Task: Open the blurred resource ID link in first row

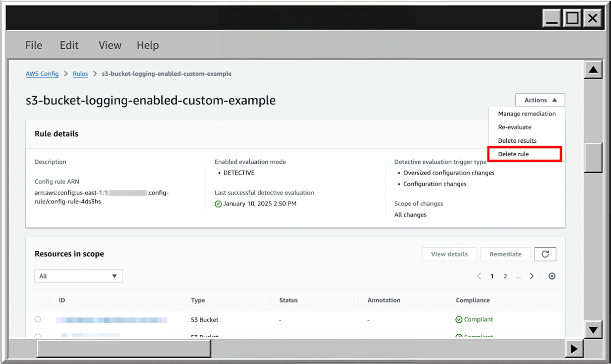Action: click(x=112, y=320)
